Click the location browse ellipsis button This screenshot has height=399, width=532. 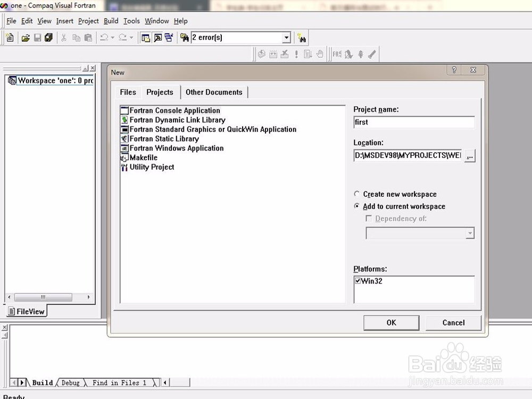pos(470,156)
